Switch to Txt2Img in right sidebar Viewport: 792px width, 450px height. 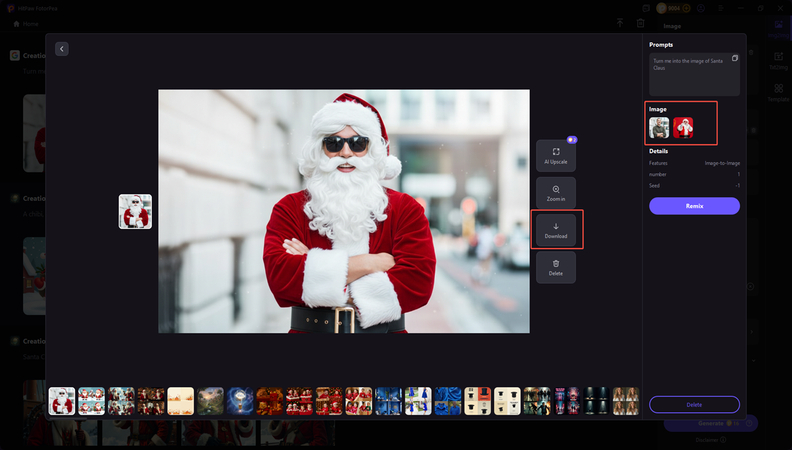click(x=778, y=61)
